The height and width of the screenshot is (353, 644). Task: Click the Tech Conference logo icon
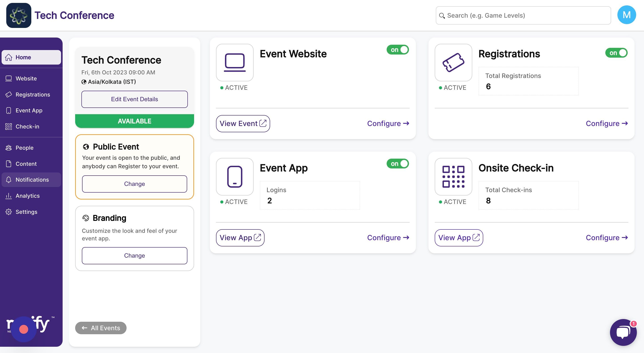(19, 15)
